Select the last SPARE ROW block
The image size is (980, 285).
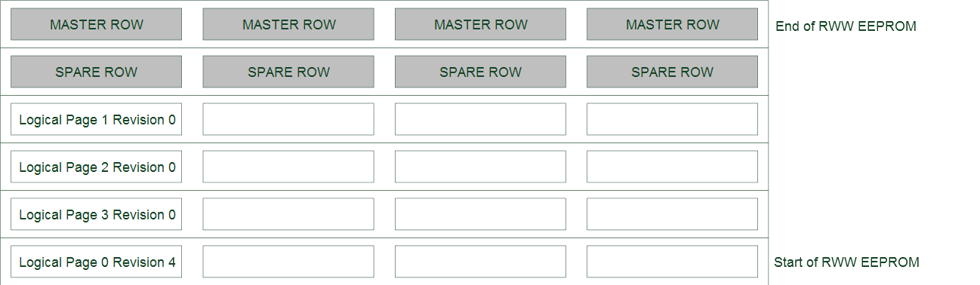[672, 72]
